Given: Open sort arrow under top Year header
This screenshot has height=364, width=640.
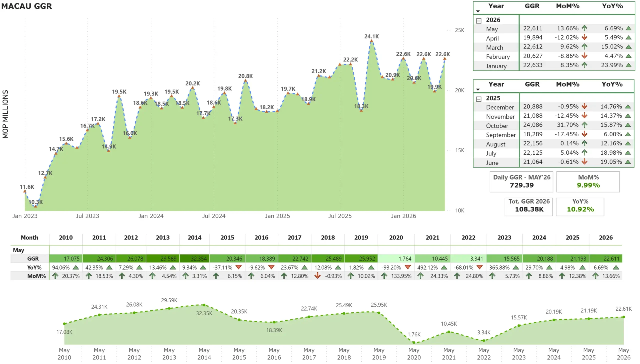Looking at the screenshot, I should [478, 11].
